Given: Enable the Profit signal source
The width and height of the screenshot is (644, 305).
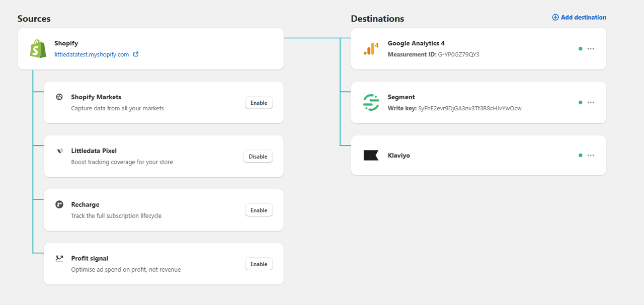Looking at the screenshot, I should 259,264.
